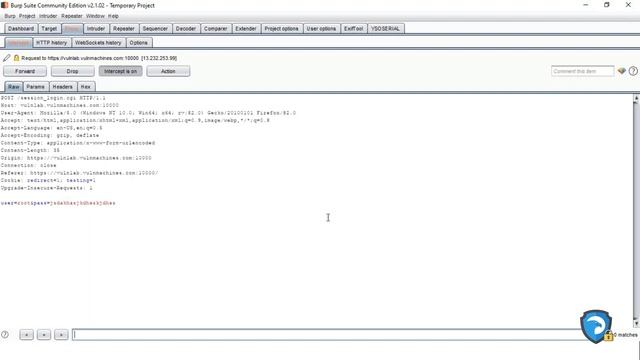Click the Comment this item field
The image size is (640, 360).
582,71
